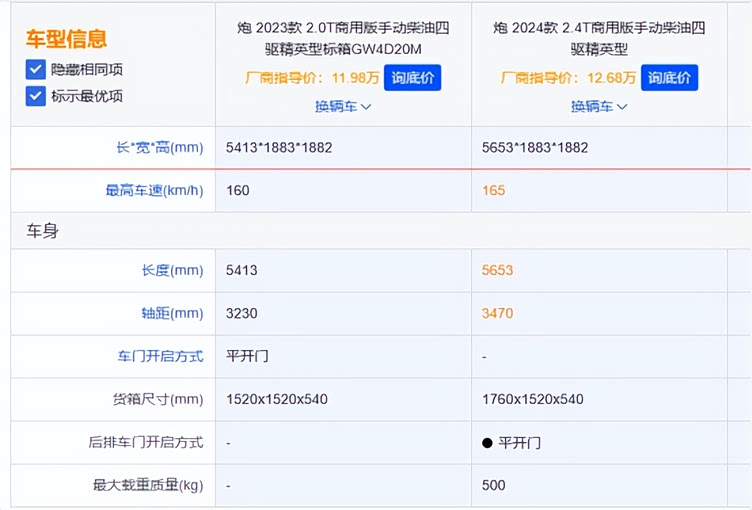Select highlighted wheelbase value 3470
This screenshot has height=510, width=752.
[497, 313]
